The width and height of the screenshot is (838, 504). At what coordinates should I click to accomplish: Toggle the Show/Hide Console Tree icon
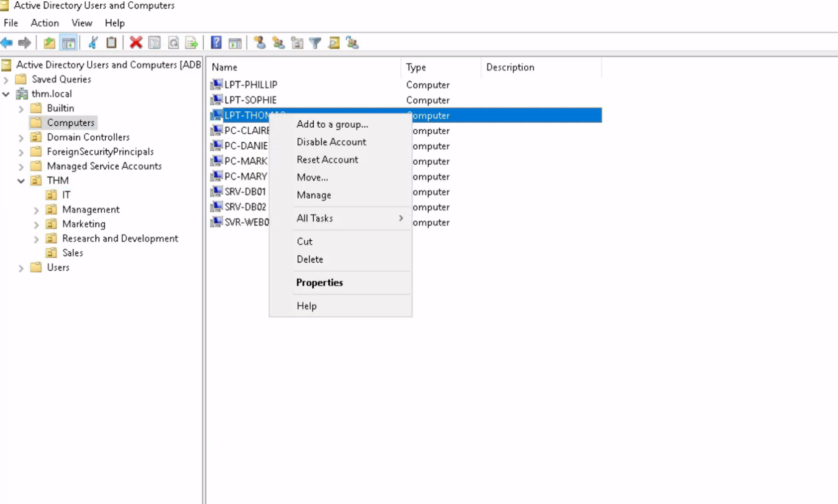pos(69,43)
